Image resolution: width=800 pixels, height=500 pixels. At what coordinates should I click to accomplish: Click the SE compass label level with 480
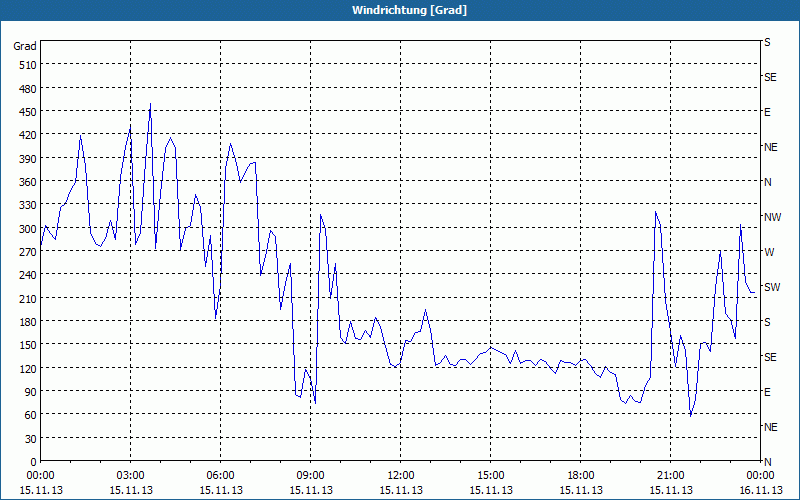(770, 77)
